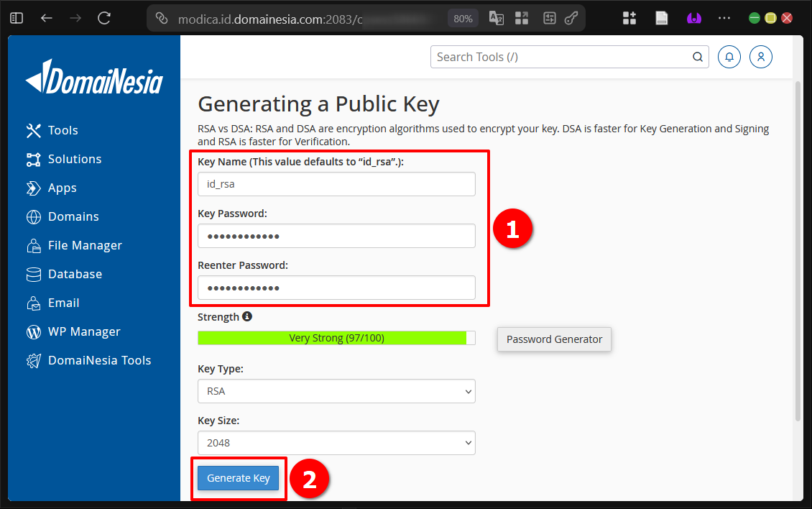The image size is (812, 509).
Task: Open the Key Size dropdown
Action: tap(336, 443)
